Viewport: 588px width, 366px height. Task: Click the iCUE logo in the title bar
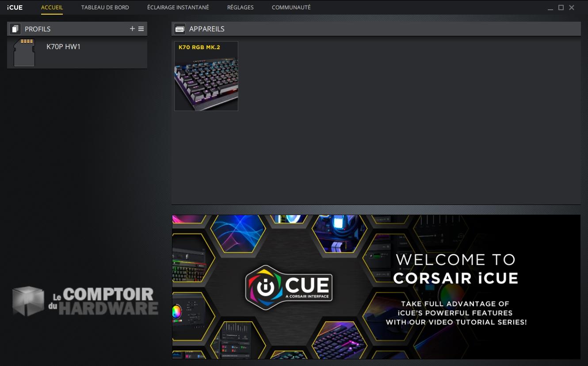[15, 7]
